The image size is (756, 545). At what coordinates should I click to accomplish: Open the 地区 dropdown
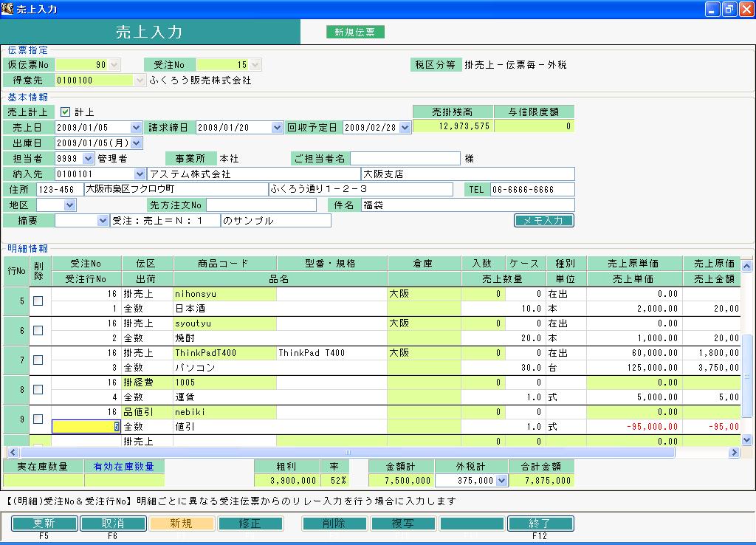pos(70,205)
